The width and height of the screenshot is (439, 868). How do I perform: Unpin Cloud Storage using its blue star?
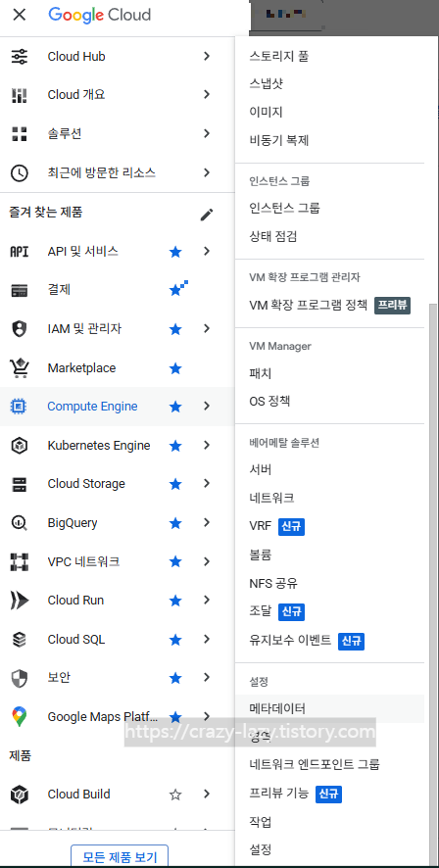click(175, 484)
